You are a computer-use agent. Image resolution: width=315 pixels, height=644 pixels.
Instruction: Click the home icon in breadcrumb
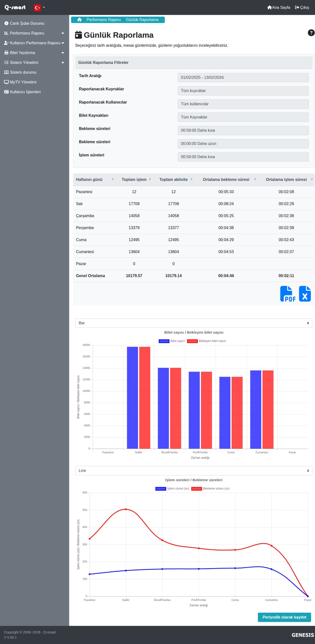click(x=79, y=20)
